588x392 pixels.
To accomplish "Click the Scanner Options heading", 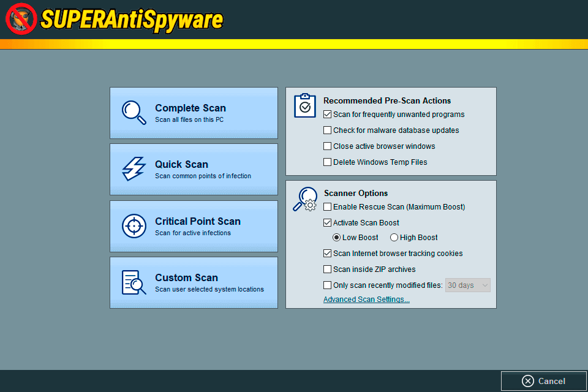I will coord(356,193).
